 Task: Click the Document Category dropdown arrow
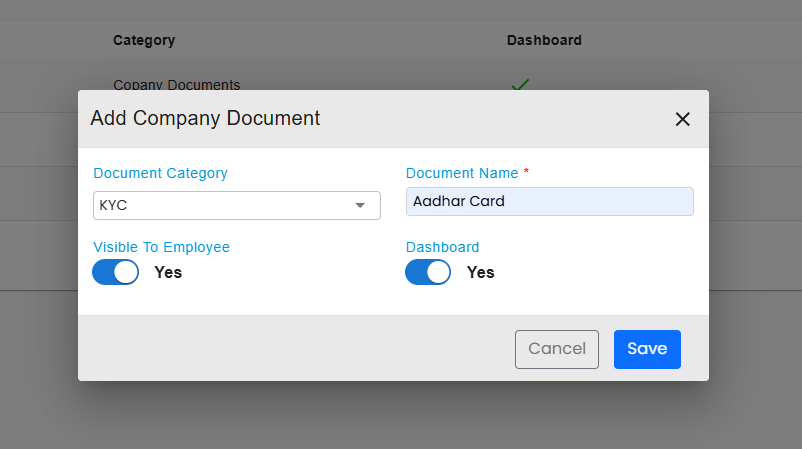pyautogui.click(x=360, y=205)
